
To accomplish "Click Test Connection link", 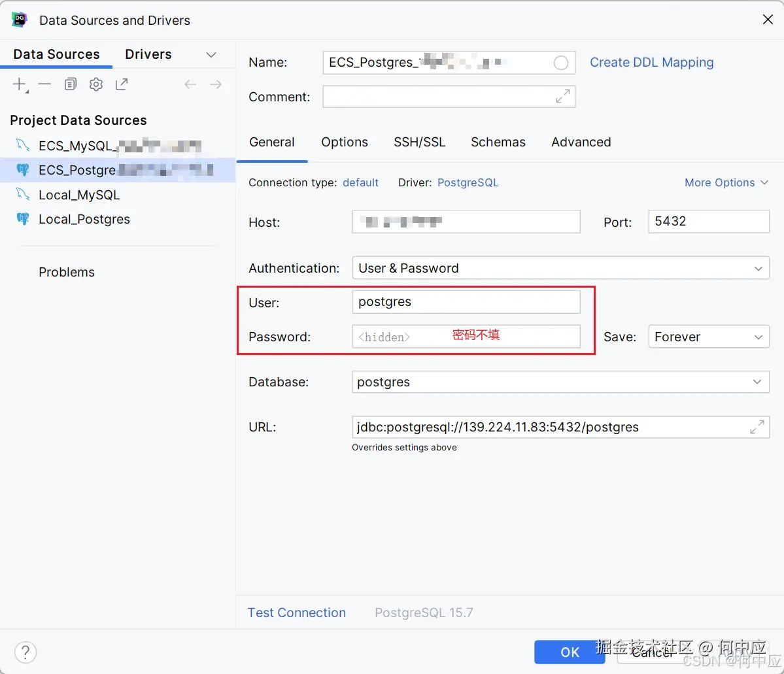I will point(297,613).
